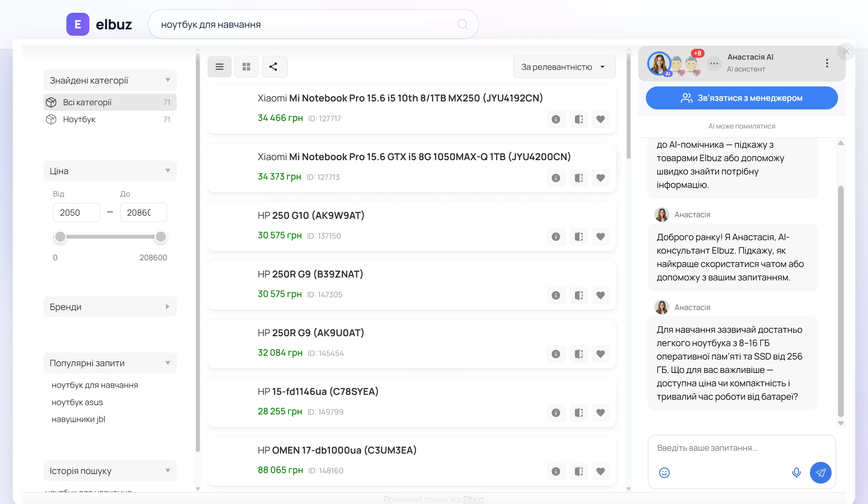Click the search magnifier icon
868x504 pixels.
point(462,25)
